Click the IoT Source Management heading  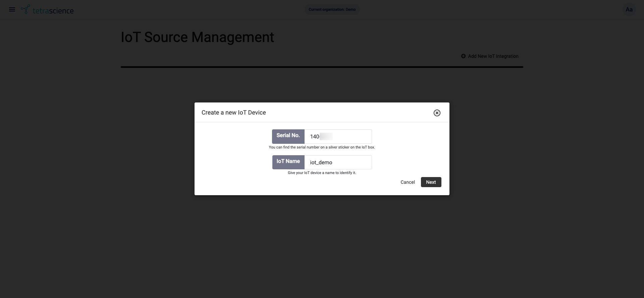[x=197, y=37]
